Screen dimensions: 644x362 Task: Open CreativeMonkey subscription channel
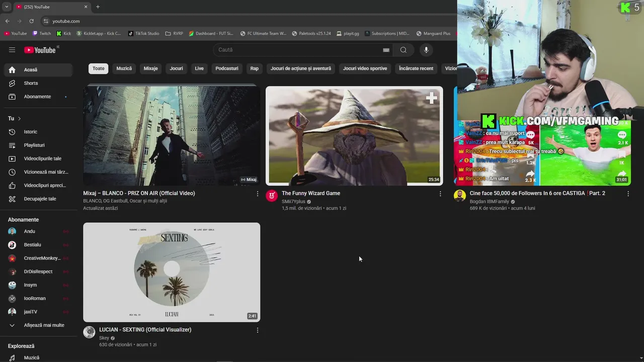(x=38, y=258)
